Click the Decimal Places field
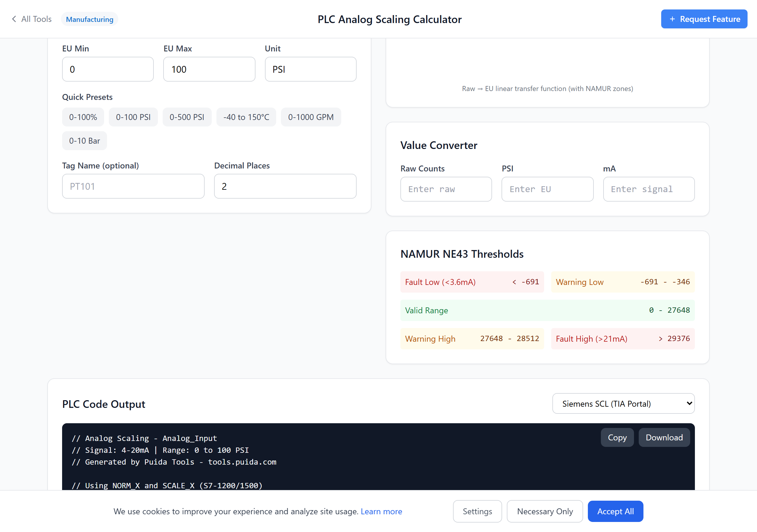757x532 pixels. click(285, 186)
